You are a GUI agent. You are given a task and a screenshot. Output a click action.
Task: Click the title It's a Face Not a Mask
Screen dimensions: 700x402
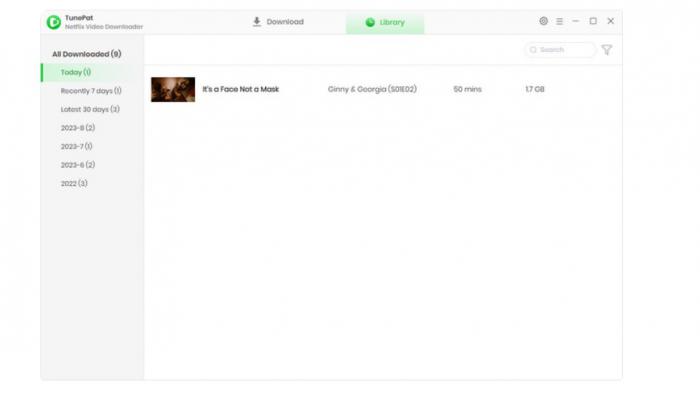click(x=241, y=89)
